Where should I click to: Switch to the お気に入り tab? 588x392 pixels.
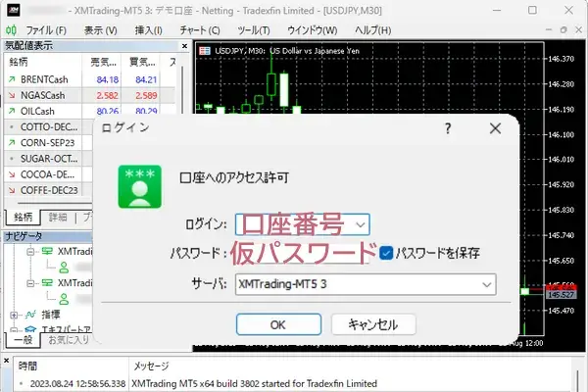[x=69, y=340]
